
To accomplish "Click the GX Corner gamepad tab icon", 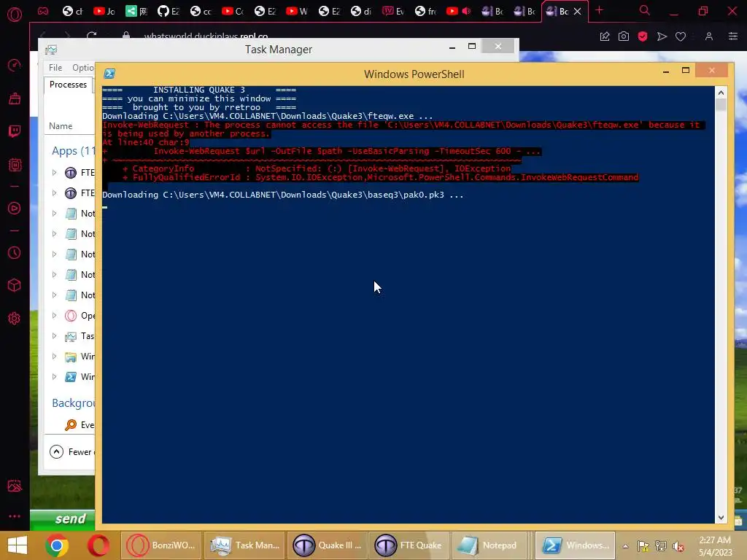I will click(x=43, y=11).
